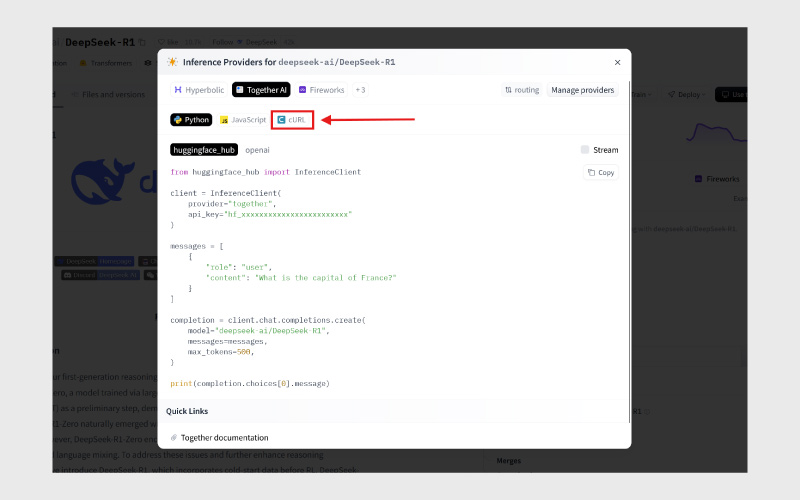The image size is (800, 500).
Task: Close the Inference Providers dialog
Action: tap(617, 62)
